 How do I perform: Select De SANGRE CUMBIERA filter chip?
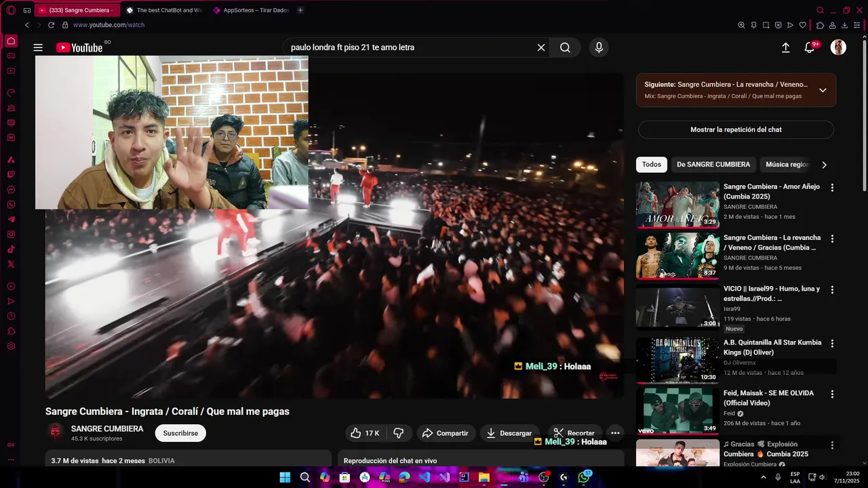pyautogui.click(x=713, y=165)
